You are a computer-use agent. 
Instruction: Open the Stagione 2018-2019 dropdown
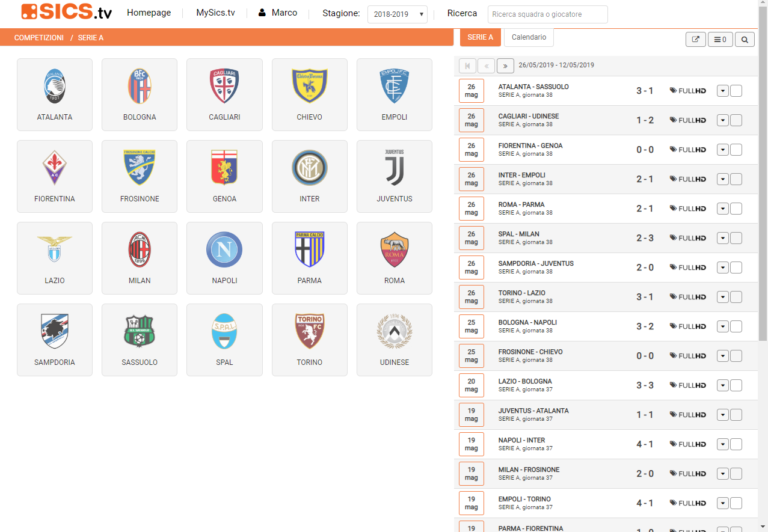point(397,14)
